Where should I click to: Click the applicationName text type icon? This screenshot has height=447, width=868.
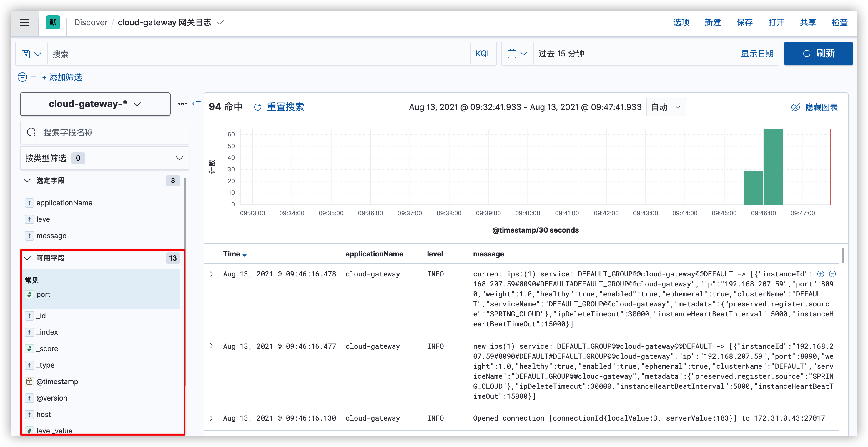[x=29, y=203]
